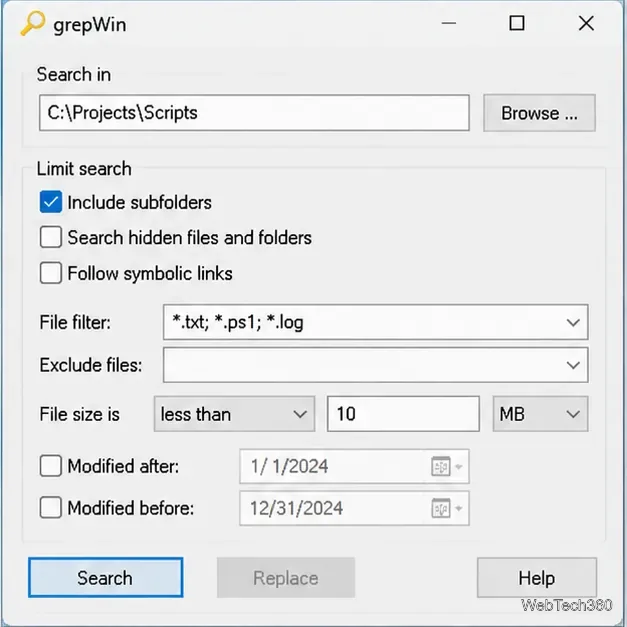Maximize the grepWin window
Image resolution: width=627 pixels, height=627 pixels.
pyautogui.click(x=517, y=23)
